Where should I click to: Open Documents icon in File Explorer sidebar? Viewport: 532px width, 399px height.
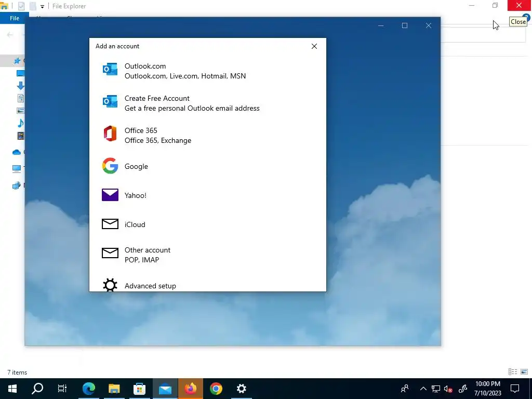pyautogui.click(x=21, y=98)
